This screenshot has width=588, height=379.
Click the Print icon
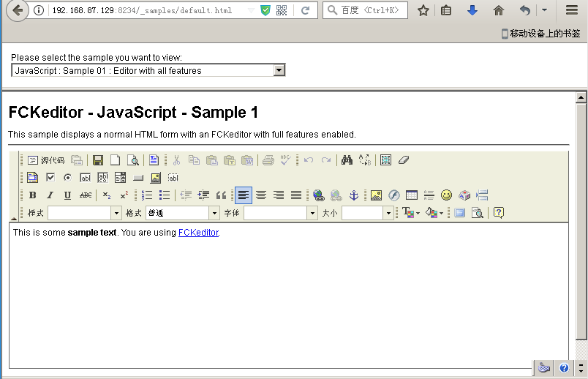pos(268,160)
